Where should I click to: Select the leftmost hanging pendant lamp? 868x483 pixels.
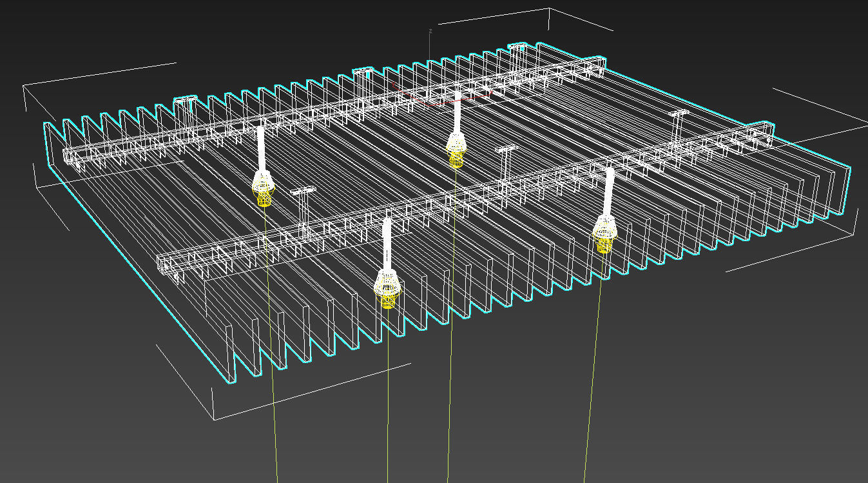point(262,166)
